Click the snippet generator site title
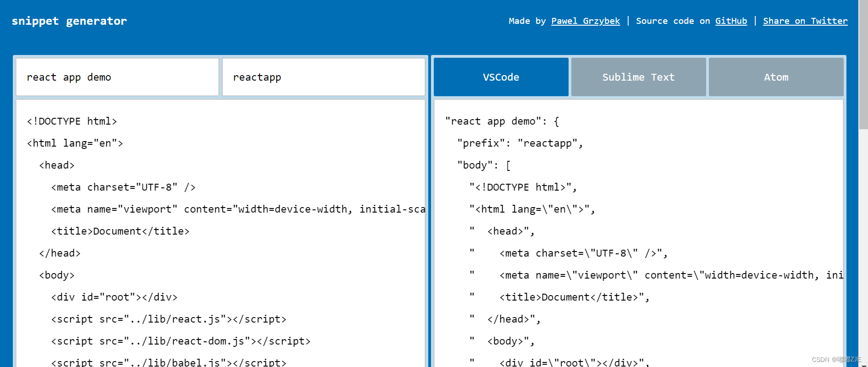Screen dimensions: 868x367 coord(69,21)
